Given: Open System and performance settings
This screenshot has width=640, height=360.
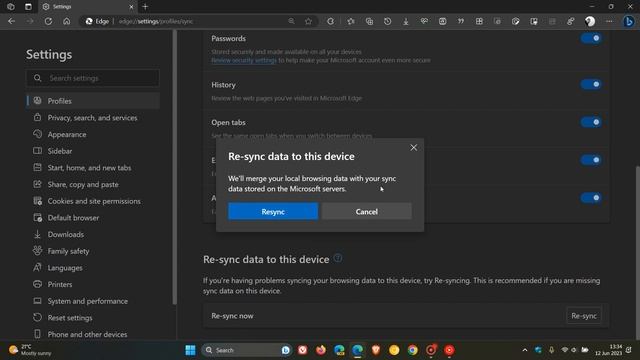Looking at the screenshot, I should click(93, 301).
